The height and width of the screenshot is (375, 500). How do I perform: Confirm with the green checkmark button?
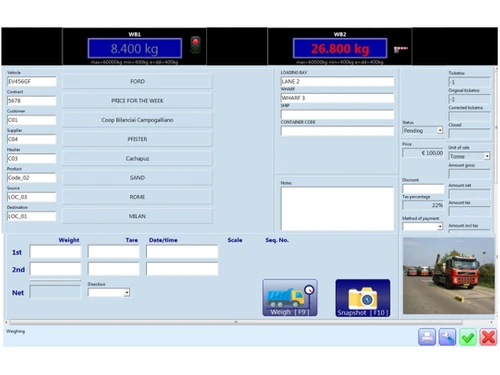point(468,337)
